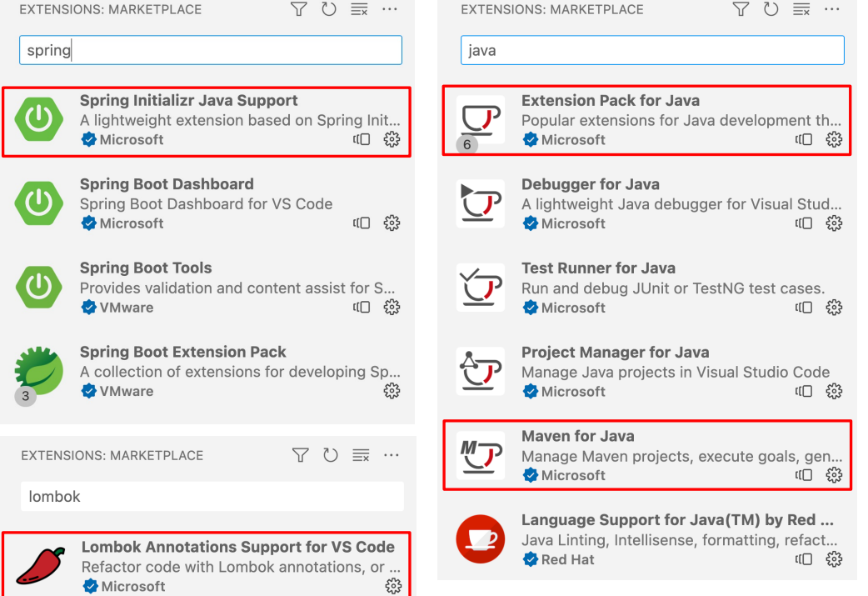Viewport: 868px width, 596px height.
Task: Click manage gear for Maven for Java
Action: pos(834,475)
